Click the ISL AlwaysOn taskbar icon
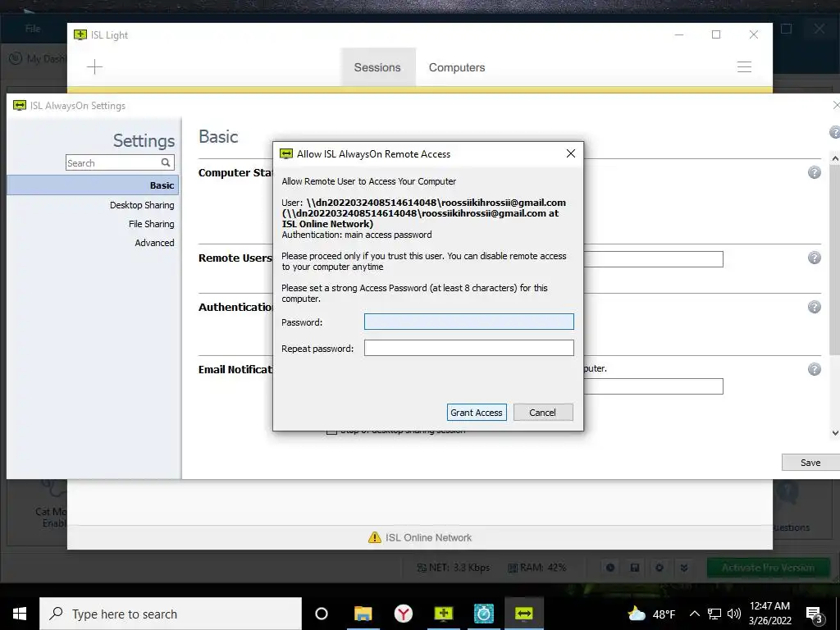This screenshot has width=840, height=630. pyautogui.click(x=524, y=614)
